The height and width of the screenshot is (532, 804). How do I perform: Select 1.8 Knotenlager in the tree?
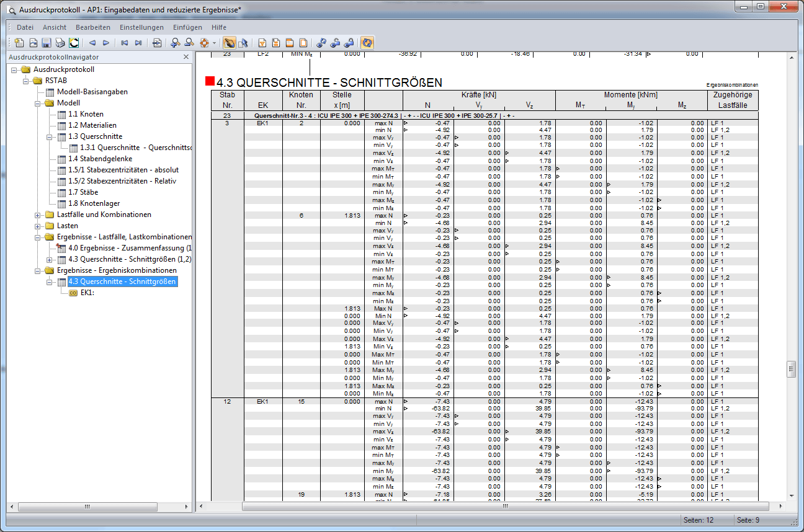point(94,203)
